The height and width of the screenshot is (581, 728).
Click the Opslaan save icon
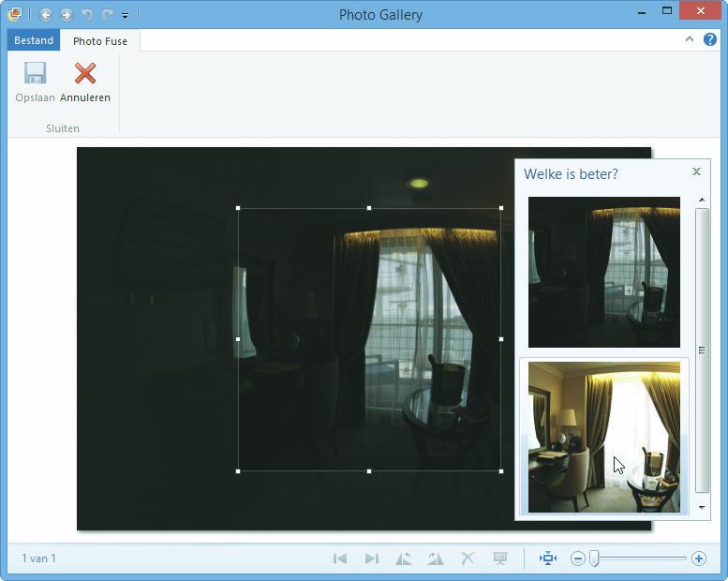[x=35, y=73]
